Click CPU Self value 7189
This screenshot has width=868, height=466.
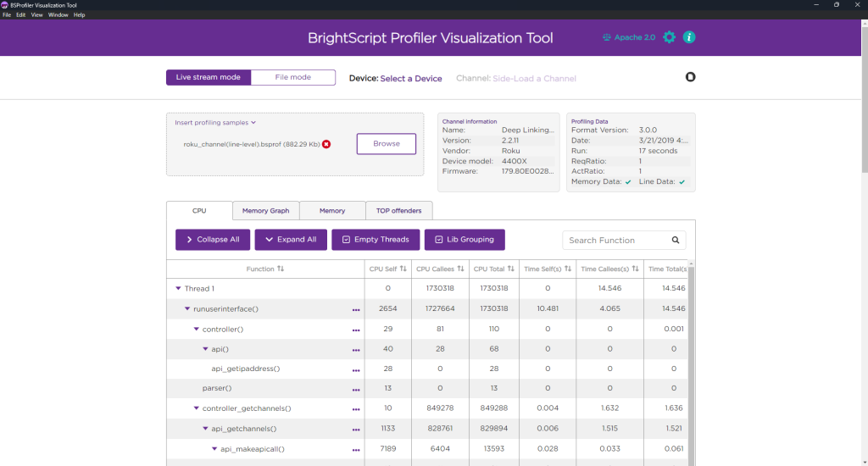point(387,449)
